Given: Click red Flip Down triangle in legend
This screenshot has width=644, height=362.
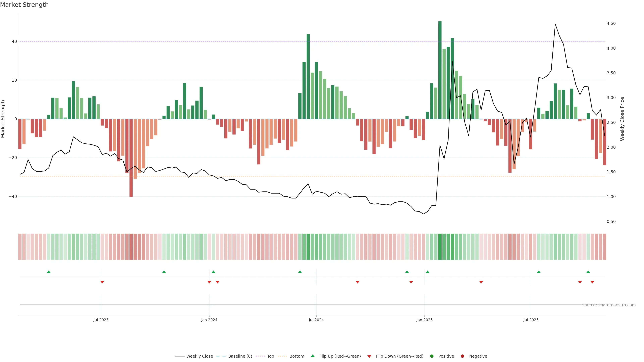Looking at the screenshot, I should (369, 356).
